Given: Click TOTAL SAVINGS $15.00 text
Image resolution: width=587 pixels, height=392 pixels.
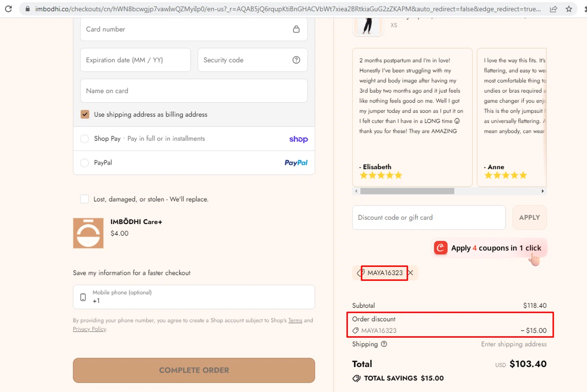Looking at the screenshot, I should [404, 378].
